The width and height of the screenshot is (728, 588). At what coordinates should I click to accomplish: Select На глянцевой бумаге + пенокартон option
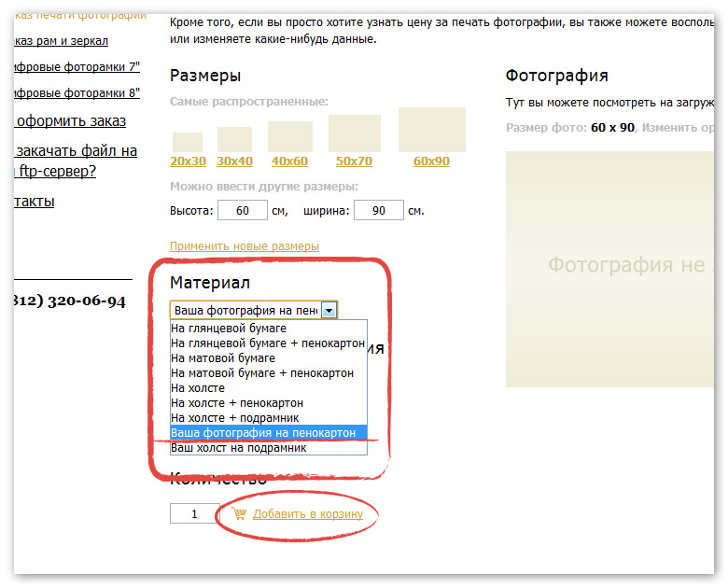[x=269, y=343]
